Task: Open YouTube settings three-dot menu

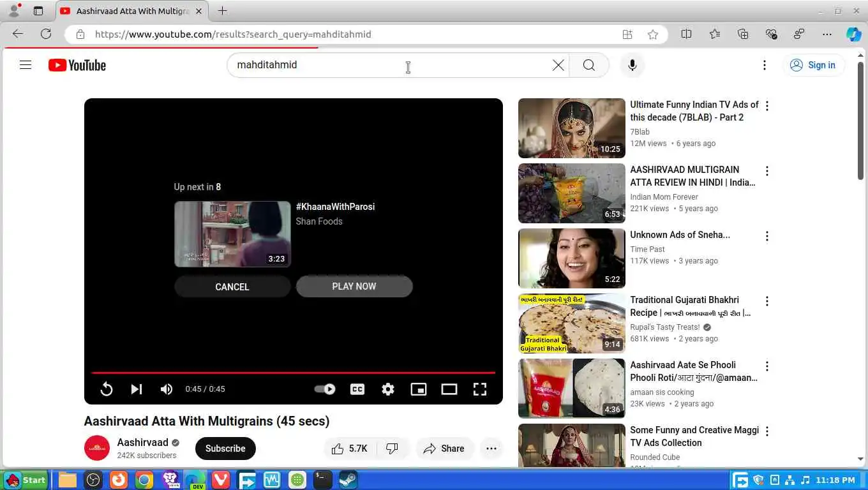Action: coord(764,65)
